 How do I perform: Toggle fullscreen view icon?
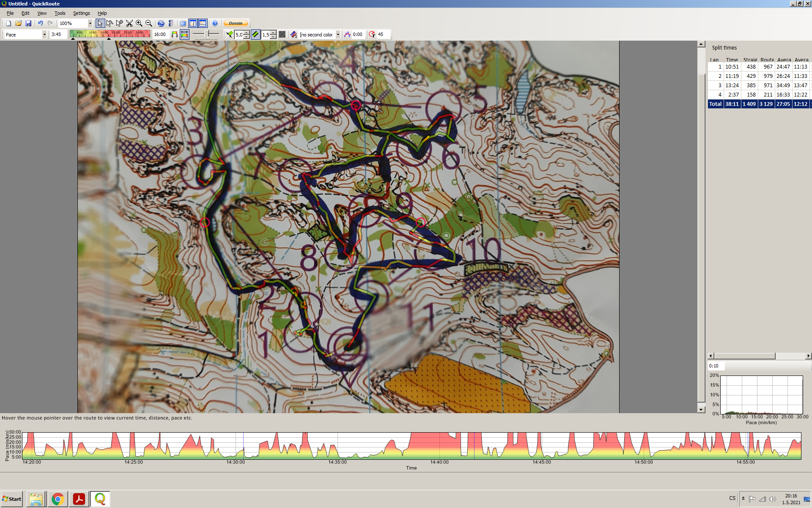click(x=183, y=23)
